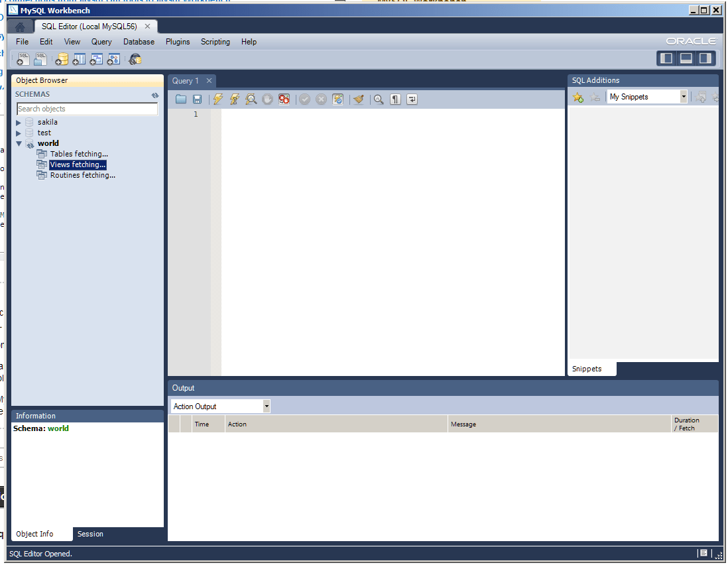Click the Search objects field
Image resolution: width=728 pixels, height=565 pixels.
(x=88, y=109)
